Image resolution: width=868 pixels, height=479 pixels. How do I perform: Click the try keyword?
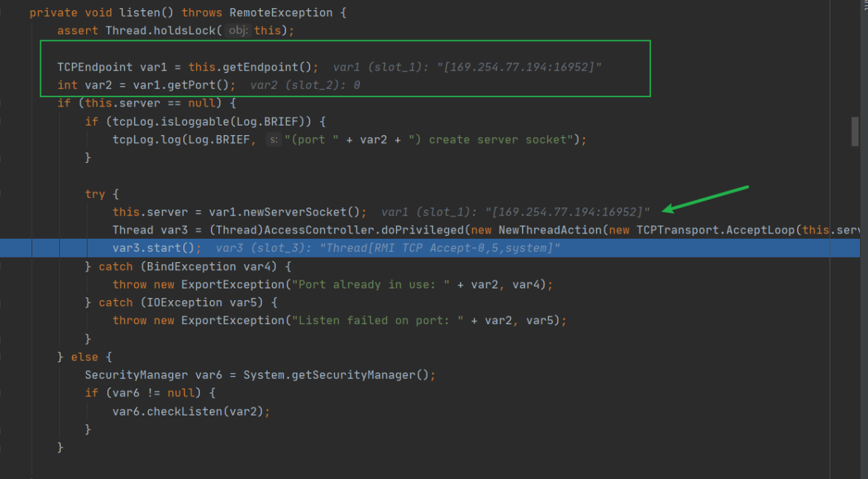click(x=95, y=193)
